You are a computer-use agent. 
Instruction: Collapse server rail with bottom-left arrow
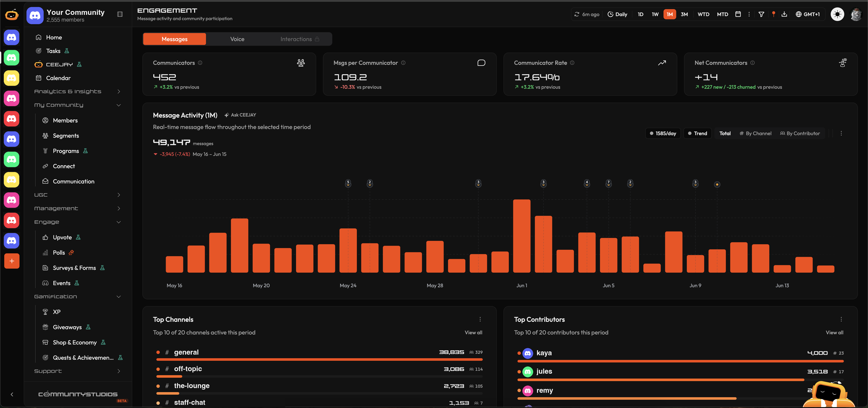[x=12, y=394]
